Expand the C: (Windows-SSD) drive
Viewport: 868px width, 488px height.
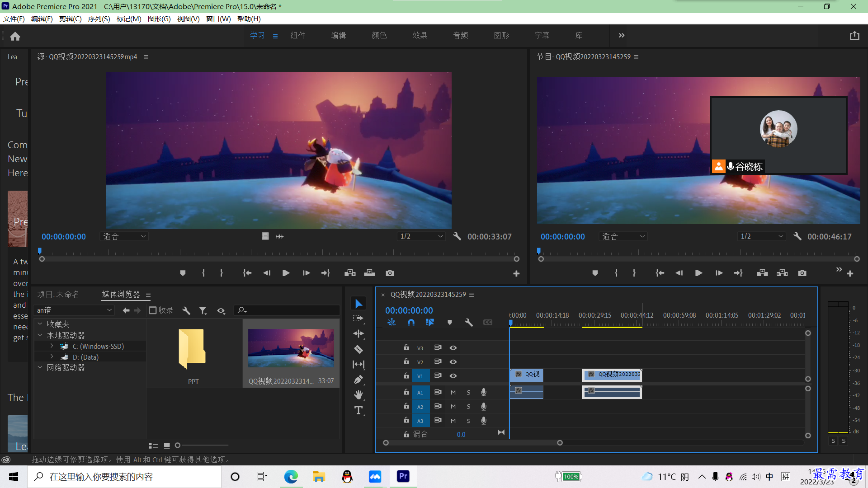pos(52,346)
